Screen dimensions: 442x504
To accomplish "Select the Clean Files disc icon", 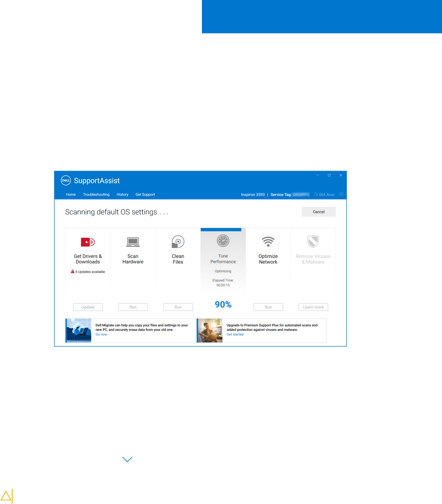I will [178, 242].
